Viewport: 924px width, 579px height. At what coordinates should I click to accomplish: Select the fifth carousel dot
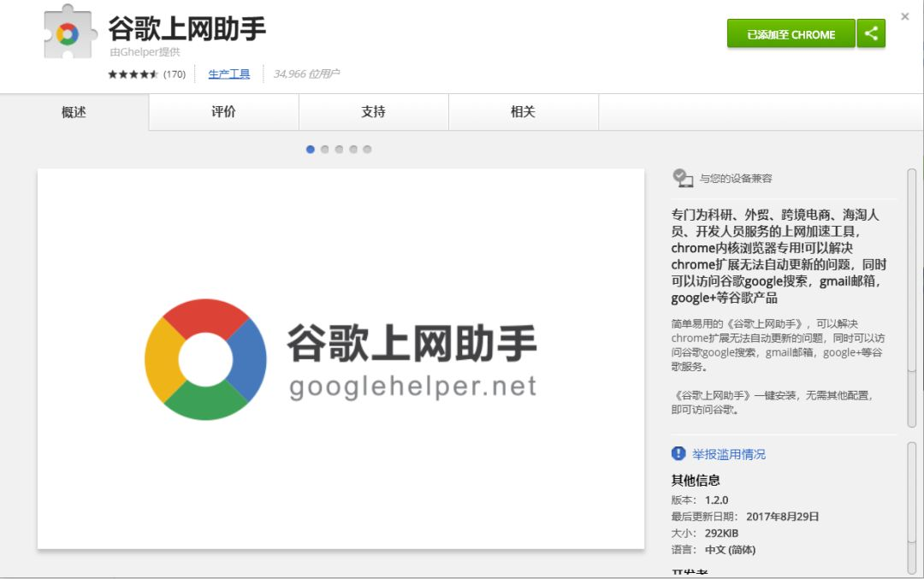(367, 150)
